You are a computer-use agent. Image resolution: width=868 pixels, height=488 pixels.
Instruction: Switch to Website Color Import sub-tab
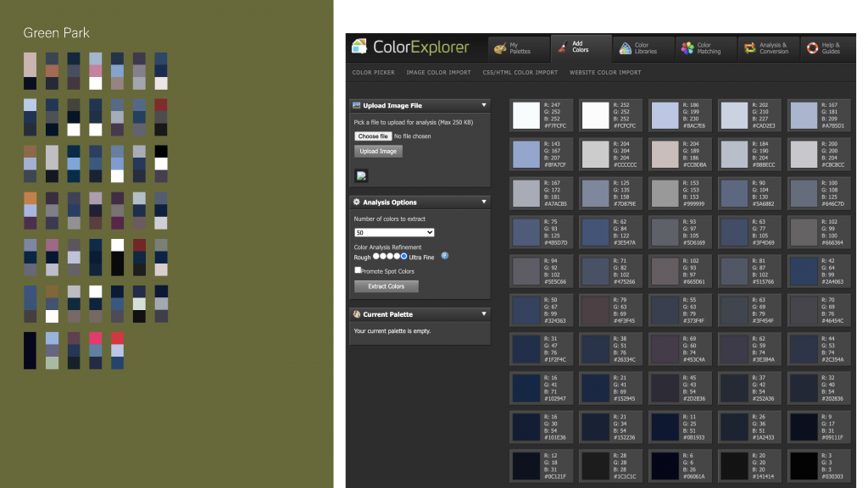(605, 73)
